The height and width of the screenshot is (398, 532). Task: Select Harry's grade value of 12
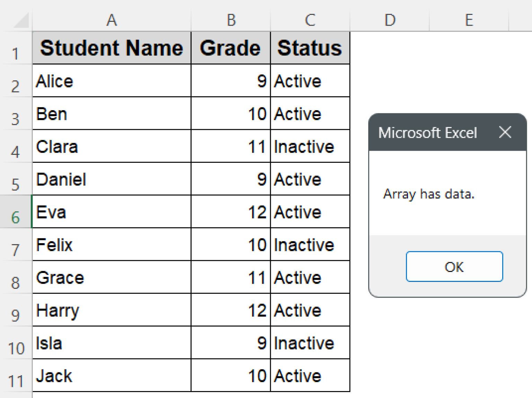pyautogui.click(x=230, y=310)
